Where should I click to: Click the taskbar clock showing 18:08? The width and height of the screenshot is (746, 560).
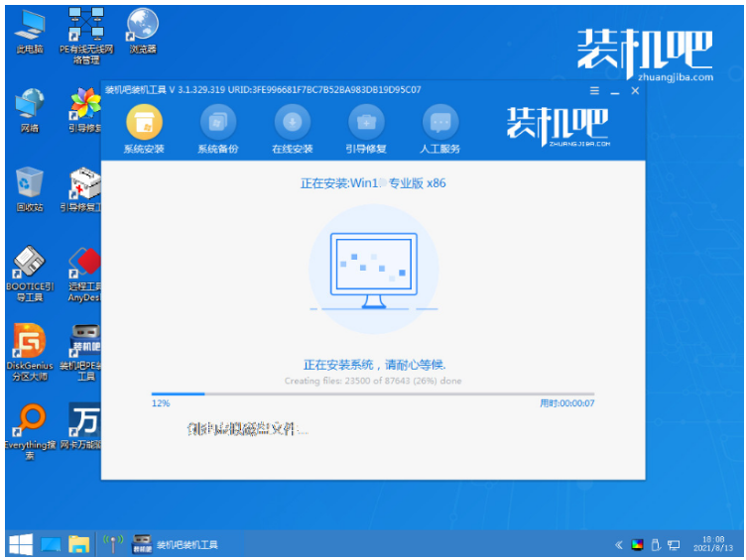(717, 544)
